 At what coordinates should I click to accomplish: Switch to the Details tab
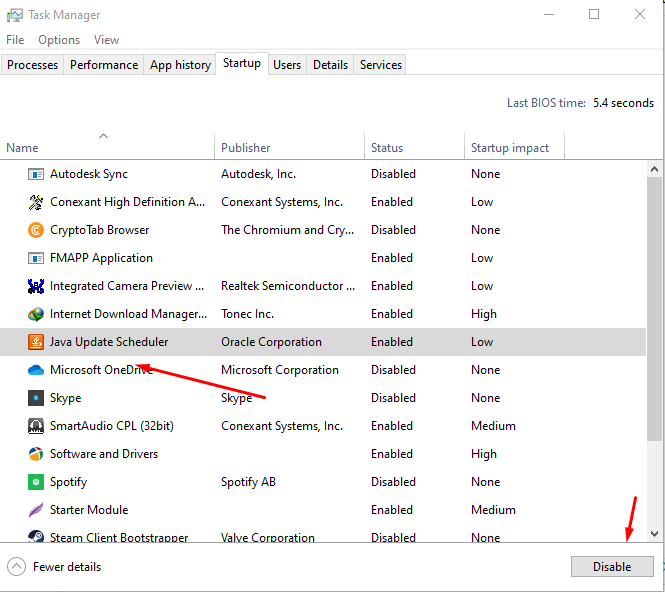[330, 65]
